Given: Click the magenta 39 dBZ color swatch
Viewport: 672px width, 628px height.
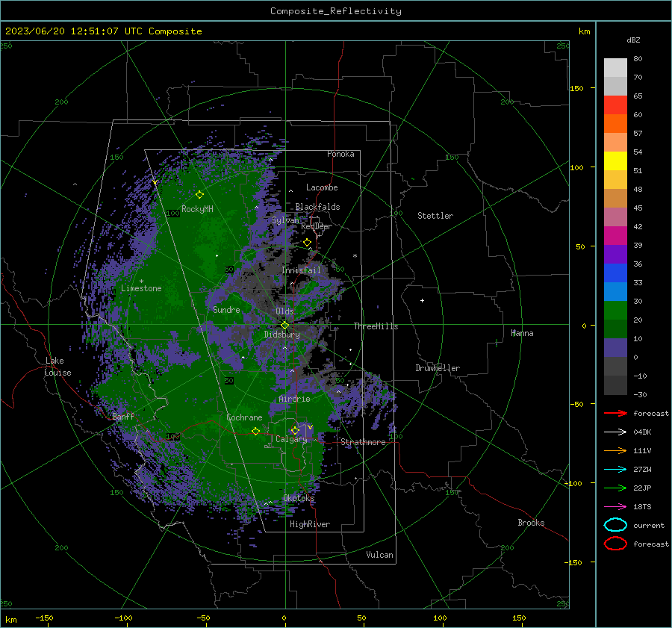Looking at the screenshot, I should (615, 236).
